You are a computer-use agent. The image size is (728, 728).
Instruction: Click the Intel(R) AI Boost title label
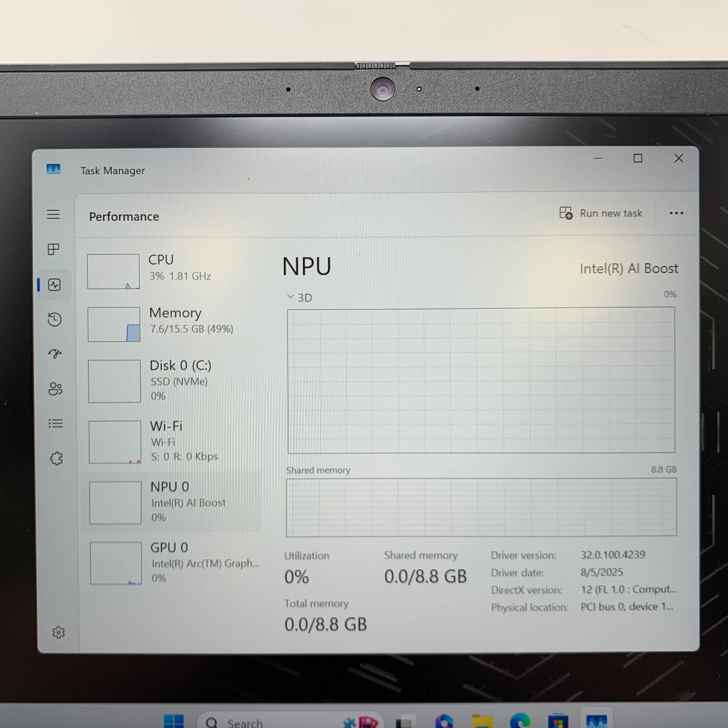click(629, 269)
